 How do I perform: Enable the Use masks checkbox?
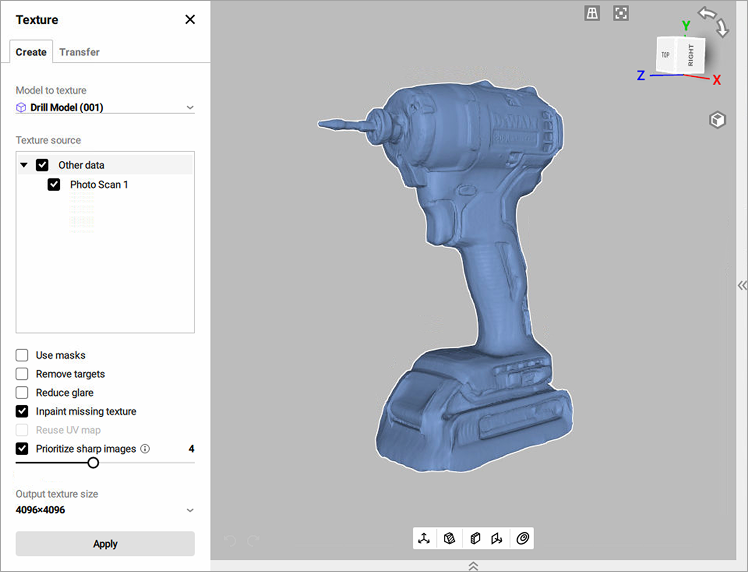[x=22, y=355]
